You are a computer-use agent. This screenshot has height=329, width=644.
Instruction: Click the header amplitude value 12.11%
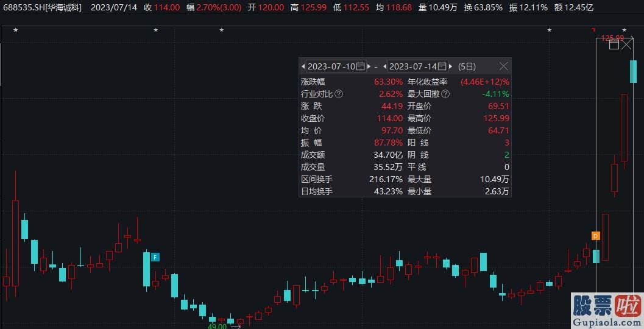coord(534,7)
